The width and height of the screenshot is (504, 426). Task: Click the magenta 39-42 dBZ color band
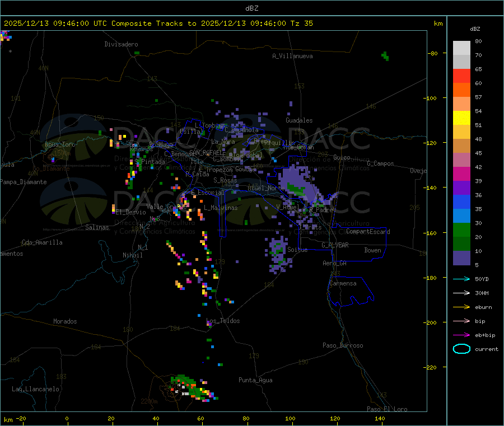click(x=461, y=174)
